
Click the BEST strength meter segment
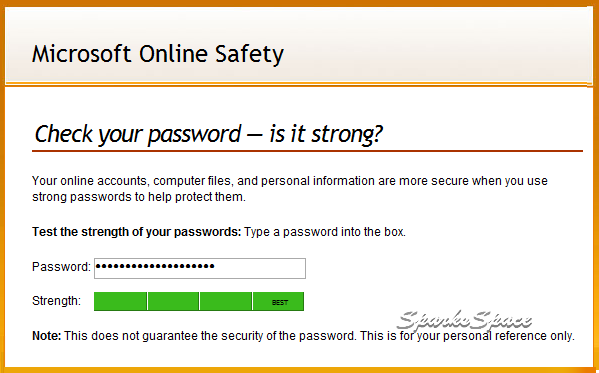click(278, 302)
